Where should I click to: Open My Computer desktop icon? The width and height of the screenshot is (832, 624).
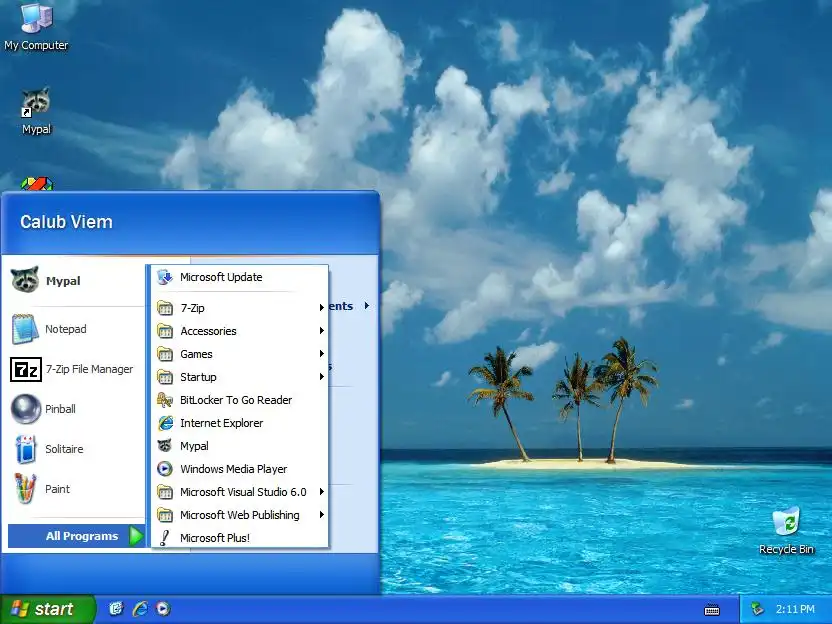pos(36,27)
